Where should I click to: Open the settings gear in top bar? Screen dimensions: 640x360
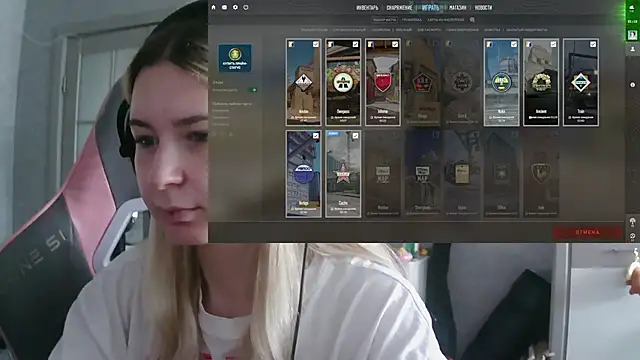tap(235, 7)
